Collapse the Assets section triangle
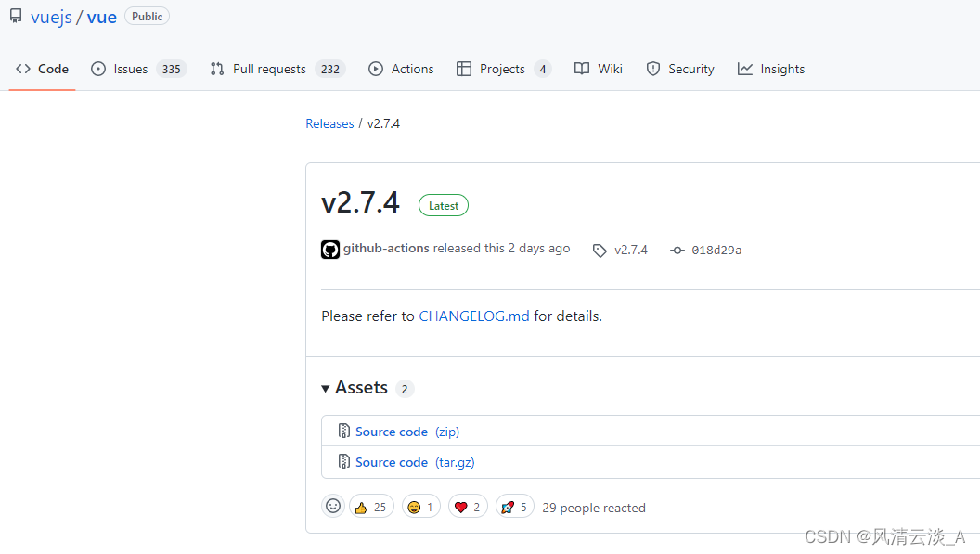The image size is (980, 554). (x=325, y=389)
